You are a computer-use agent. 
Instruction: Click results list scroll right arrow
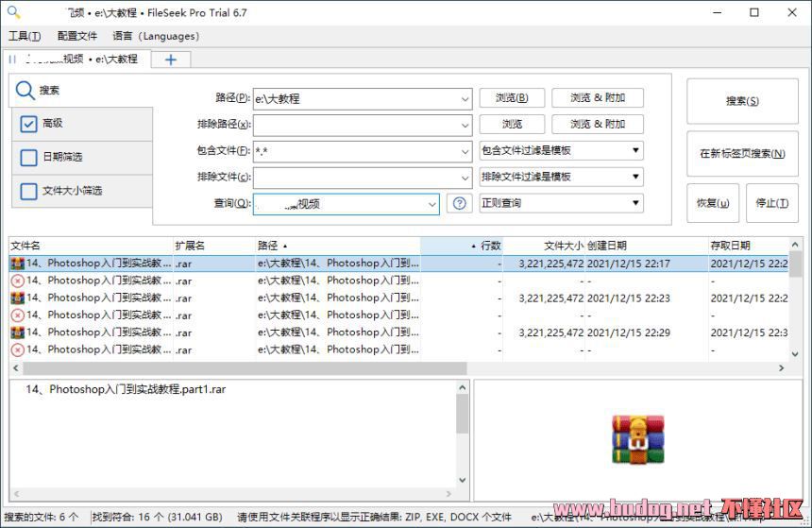782,367
